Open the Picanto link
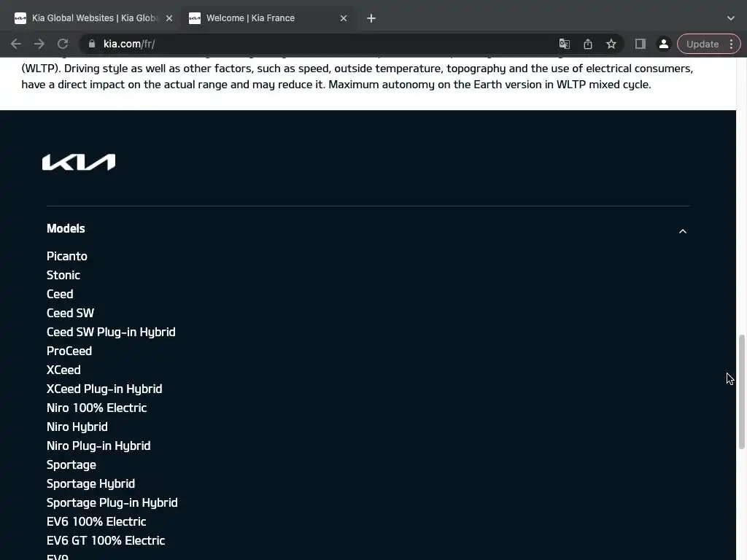The image size is (747, 560). pos(66,256)
